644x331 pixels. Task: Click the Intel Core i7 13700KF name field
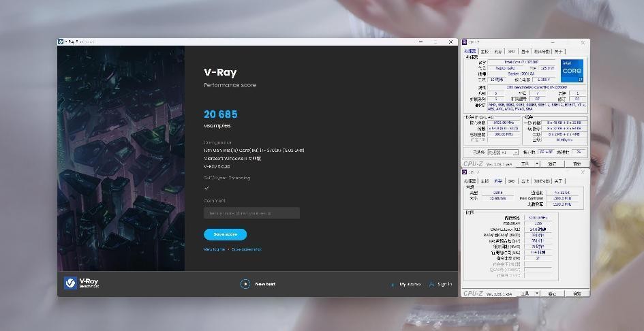(x=521, y=62)
